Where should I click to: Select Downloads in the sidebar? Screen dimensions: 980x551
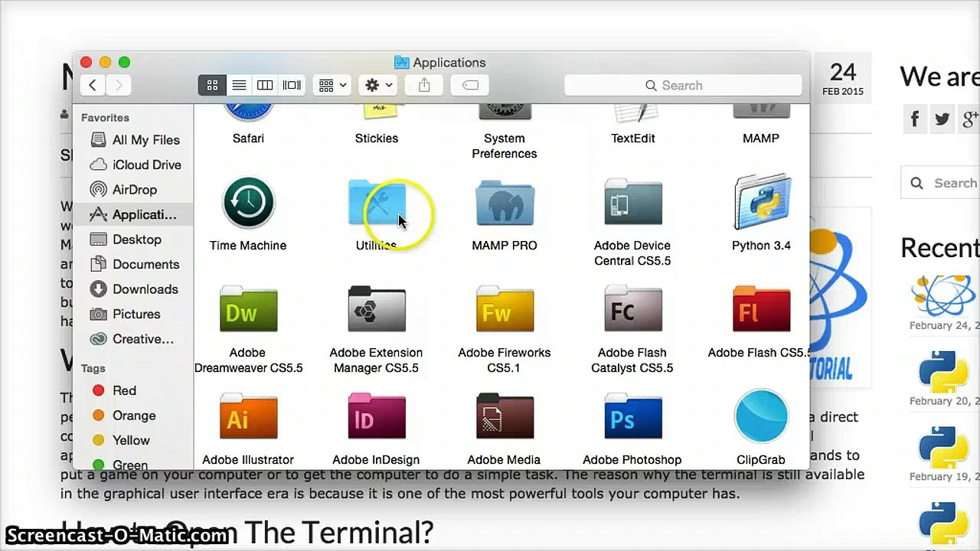(x=134, y=289)
